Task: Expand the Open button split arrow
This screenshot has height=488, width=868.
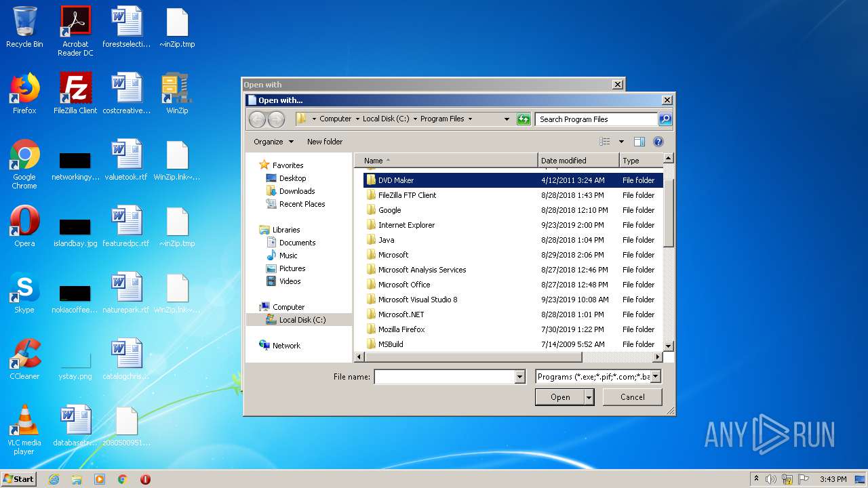Action: (589, 397)
